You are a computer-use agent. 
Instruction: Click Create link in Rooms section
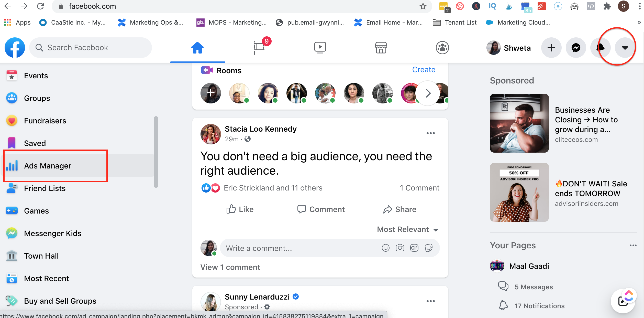click(x=424, y=70)
